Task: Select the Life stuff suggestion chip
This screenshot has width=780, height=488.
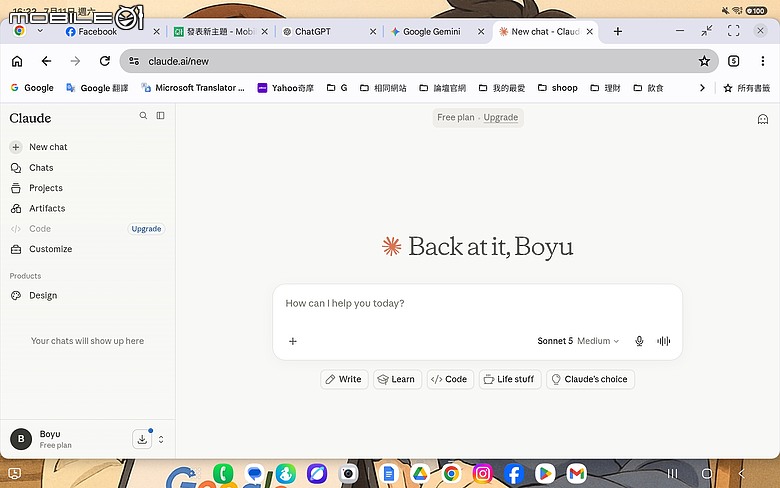Action: click(x=510, y=379)
